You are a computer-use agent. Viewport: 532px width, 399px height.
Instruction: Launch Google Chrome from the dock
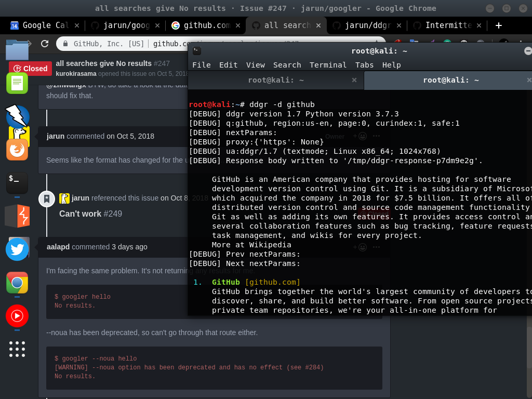[x=17, y=283]
